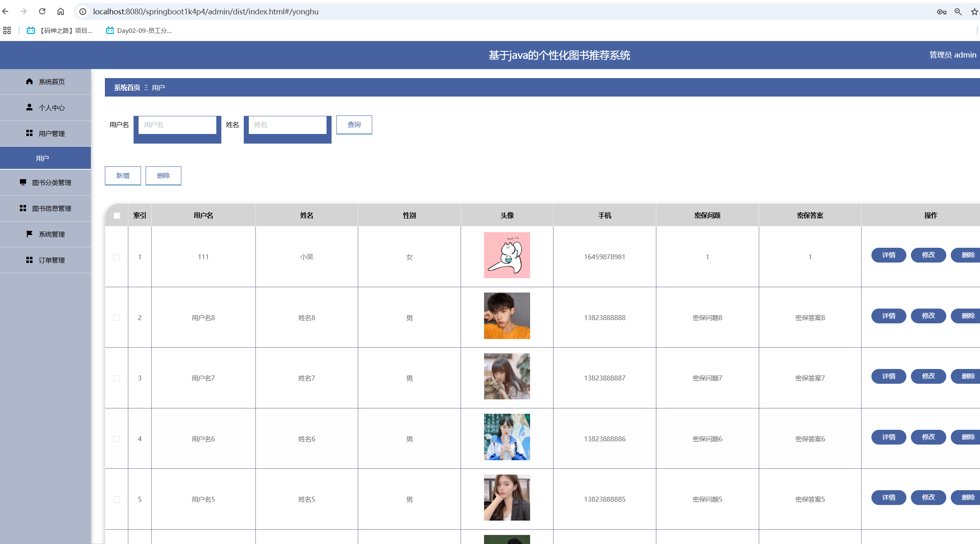Expand 系统管理 in the sidebar
The width and height of the screenshot is (980, 544).
coord(45,234)
